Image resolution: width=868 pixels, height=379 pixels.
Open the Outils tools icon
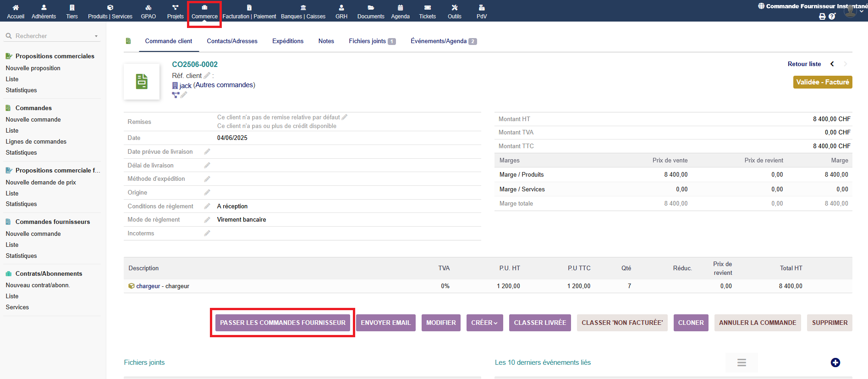click(x=454, y=8)
